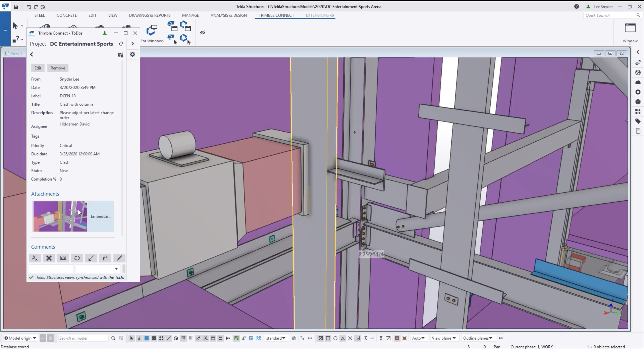The width and height of the screenshot is (644, 349).
Task: Go back from the ToDo details
Action: [x=32, y=54]
